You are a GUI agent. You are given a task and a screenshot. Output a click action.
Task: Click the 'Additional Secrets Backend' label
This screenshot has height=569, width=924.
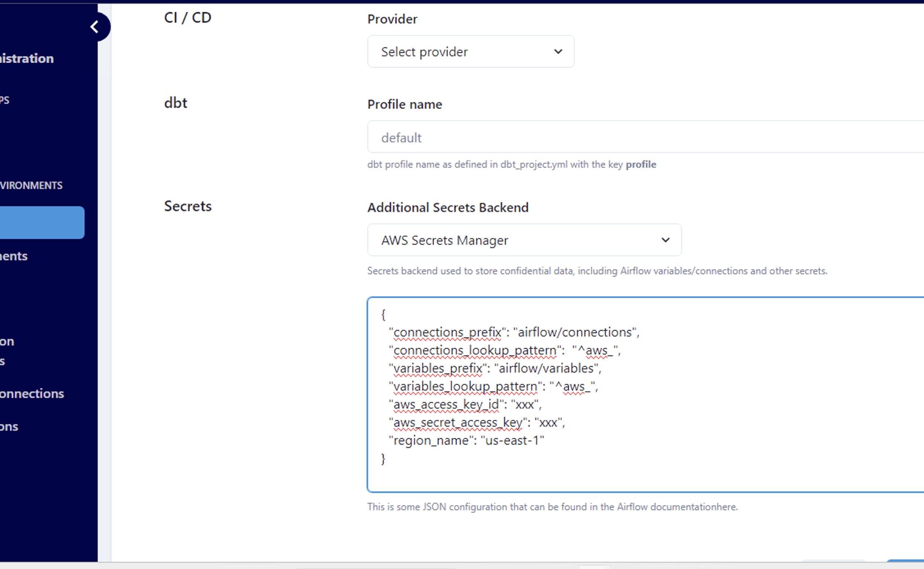click(x=448, y=207)
